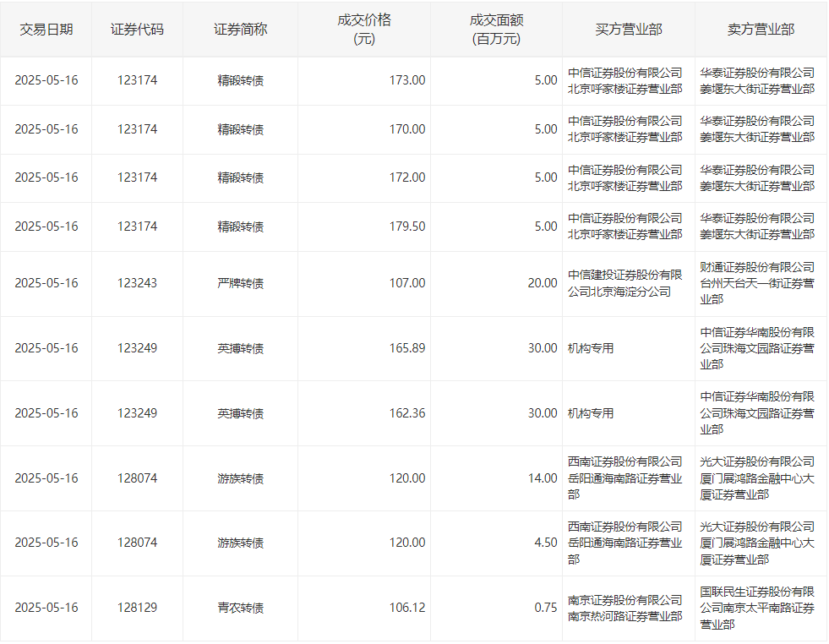Select the price cell 165.89
Screen dimensions: 829x644
(x=407, y=348)
